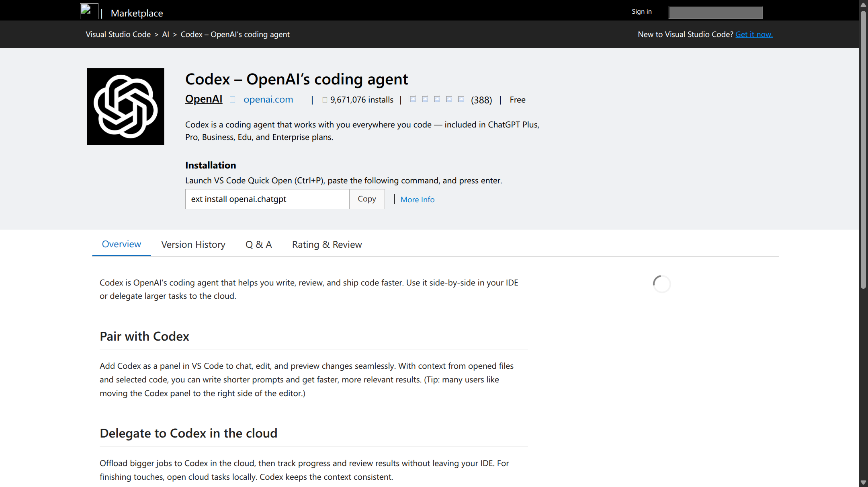Click 'Delegate to Codex in the cloud' heading

click(188, 433)
